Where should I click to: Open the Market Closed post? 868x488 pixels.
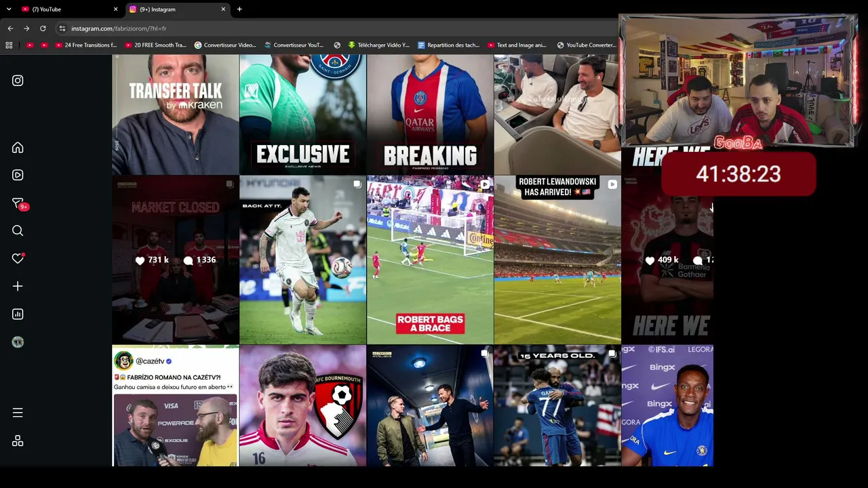175,260
